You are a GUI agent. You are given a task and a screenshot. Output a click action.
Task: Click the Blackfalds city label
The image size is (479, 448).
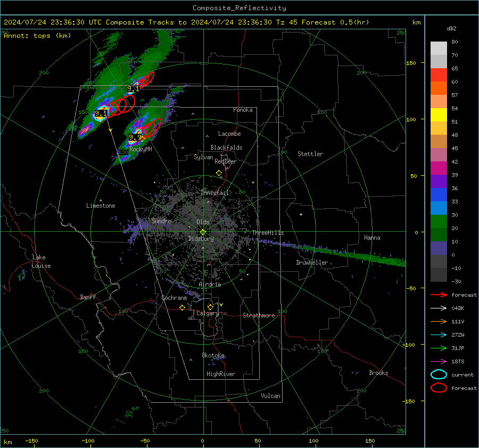(x=226, y=148)
